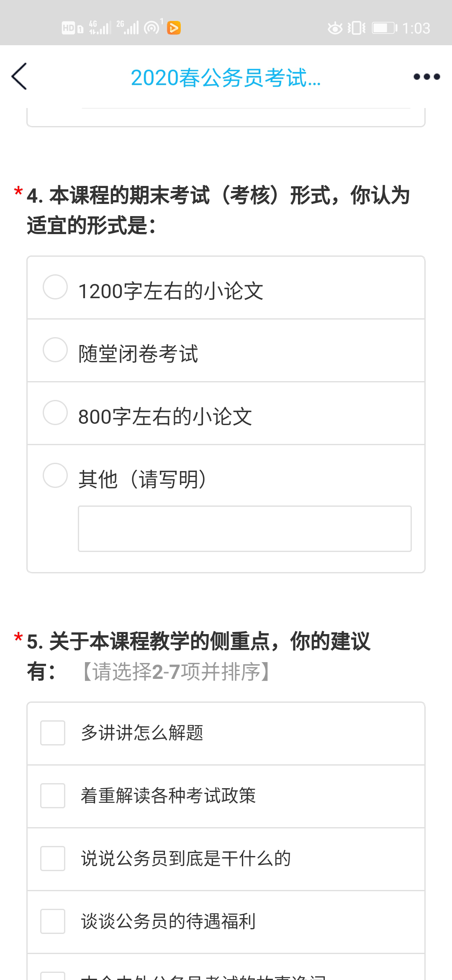Tap the back arrow icon
Screen dimensions: 452x980
tap(20, 77)
